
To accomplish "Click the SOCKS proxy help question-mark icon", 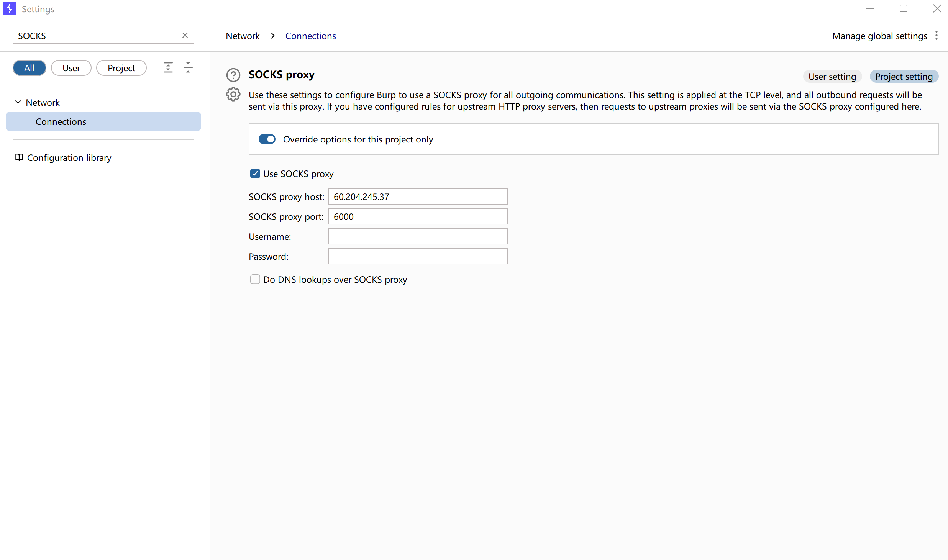I will (233, 75).
